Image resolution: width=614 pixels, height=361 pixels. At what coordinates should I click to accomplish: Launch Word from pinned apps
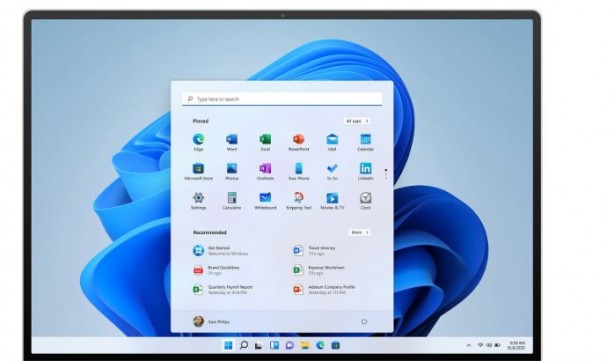(x=232, y=142)
